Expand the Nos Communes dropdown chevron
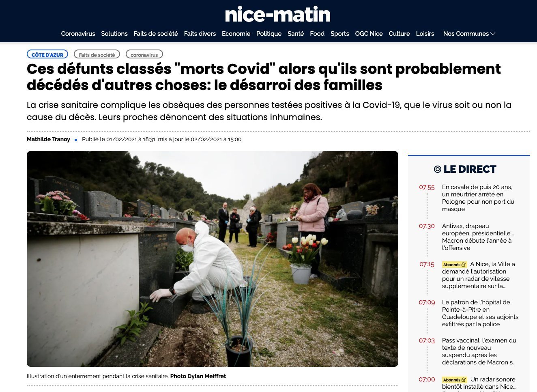 493,34
